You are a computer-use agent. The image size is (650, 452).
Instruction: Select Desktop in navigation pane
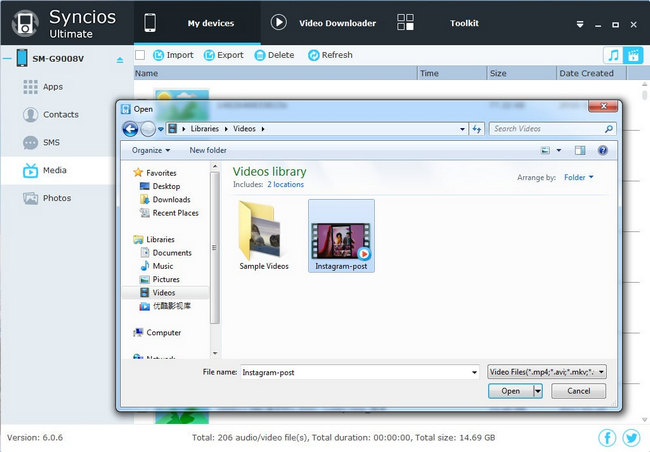166,186
